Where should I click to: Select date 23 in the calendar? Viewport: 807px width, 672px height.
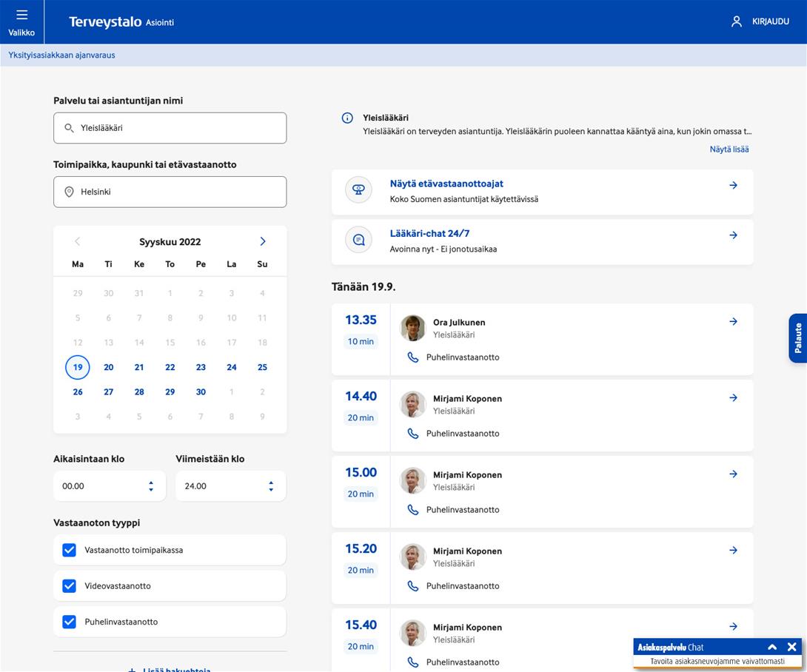pyautogui.click(x=201, y=367)
